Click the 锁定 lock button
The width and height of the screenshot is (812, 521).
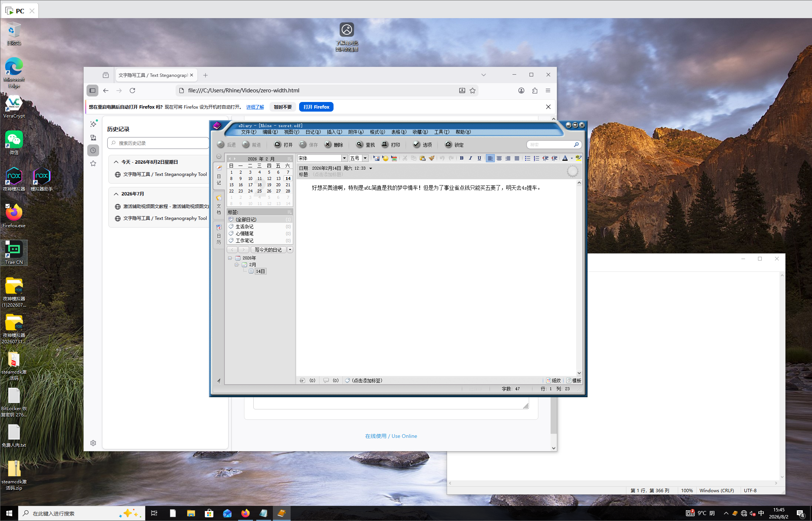click(454, 144)
